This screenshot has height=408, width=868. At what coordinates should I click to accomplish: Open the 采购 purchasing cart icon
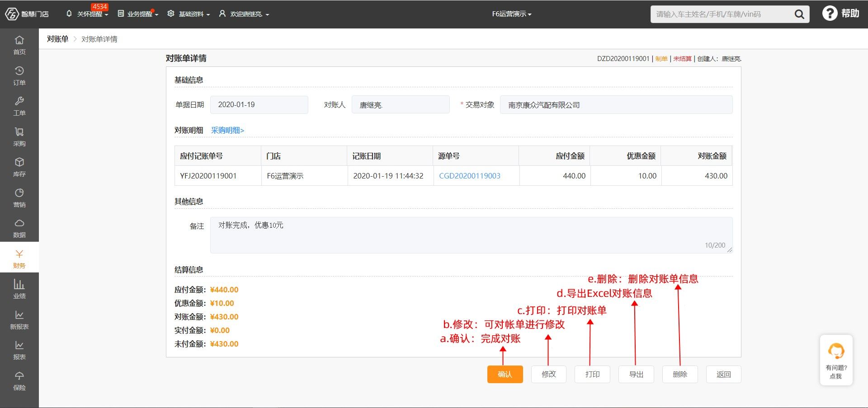[x=19, y=131]
